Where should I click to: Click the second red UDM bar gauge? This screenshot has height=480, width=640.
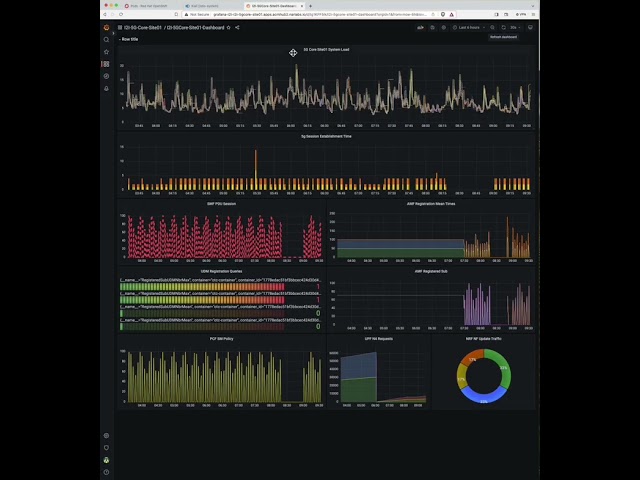point(220,300)
